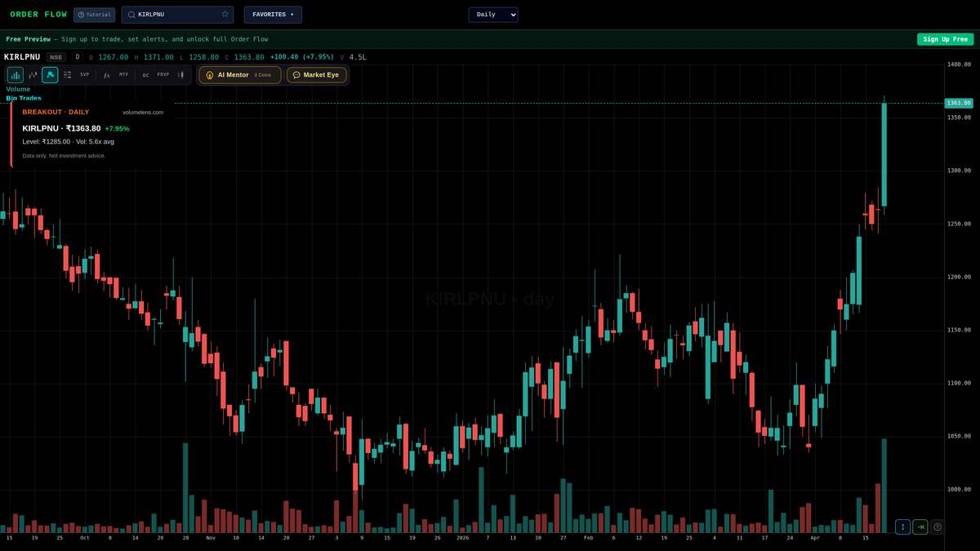Click the fx indicators icon
The height and width of the screenshot is (551, 980).
[106, 74]
